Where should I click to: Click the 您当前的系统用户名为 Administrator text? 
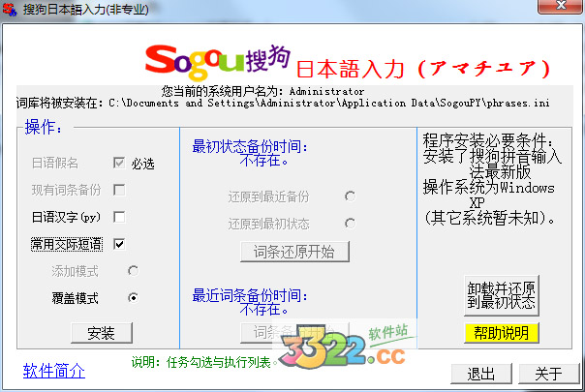(262, 91)
